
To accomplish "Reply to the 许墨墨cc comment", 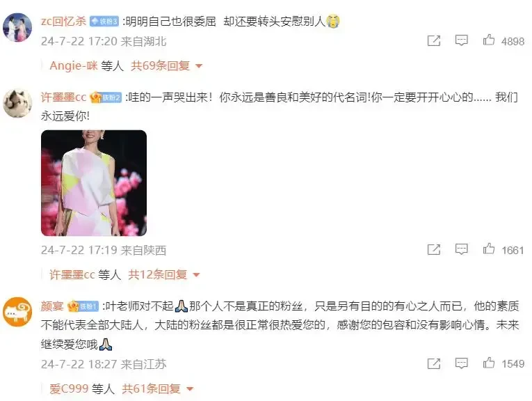I will [x=462, y=249].
